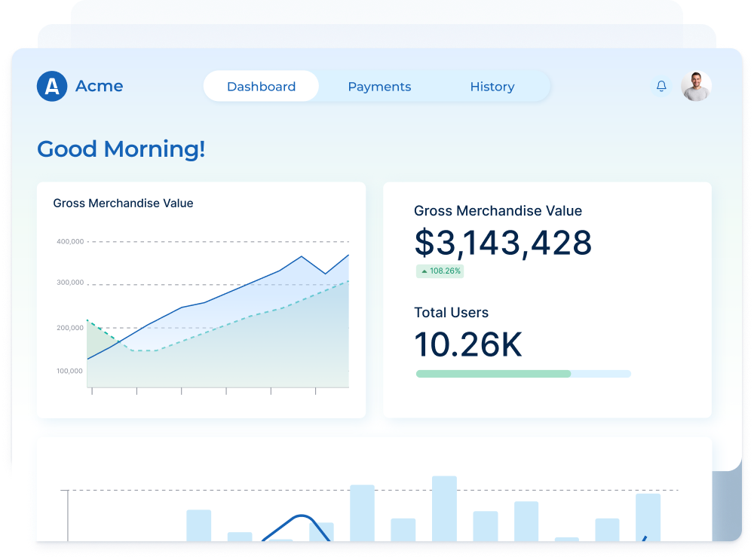Click the solid blue line peak in chart
754x560 pixels.
coord(301,256)
